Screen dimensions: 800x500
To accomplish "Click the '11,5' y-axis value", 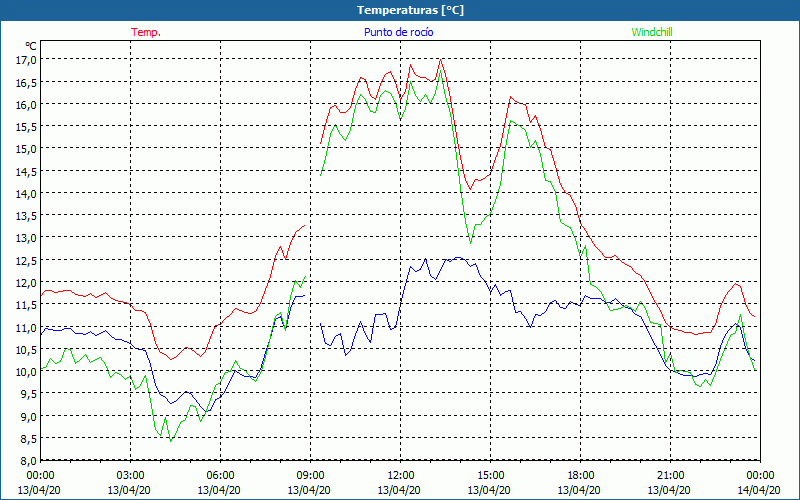I will coord(27,305).
